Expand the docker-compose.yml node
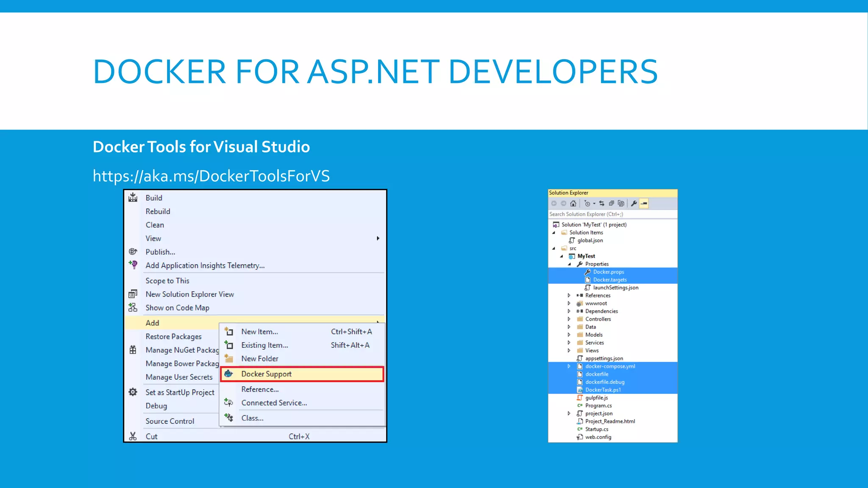868x488 pixels. 569,366
